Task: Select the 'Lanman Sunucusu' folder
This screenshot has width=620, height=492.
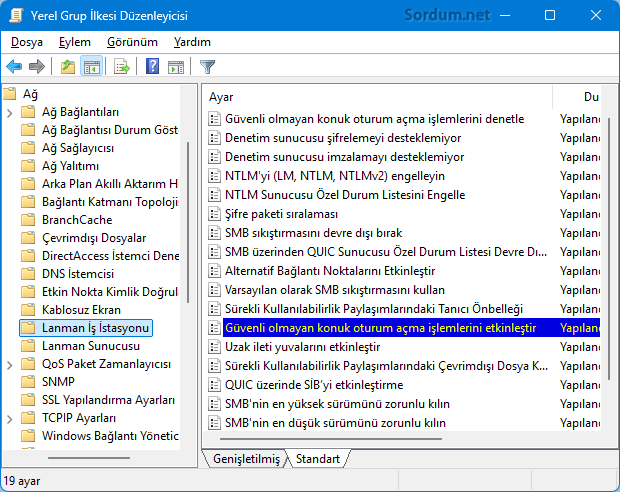Action: 91,346
